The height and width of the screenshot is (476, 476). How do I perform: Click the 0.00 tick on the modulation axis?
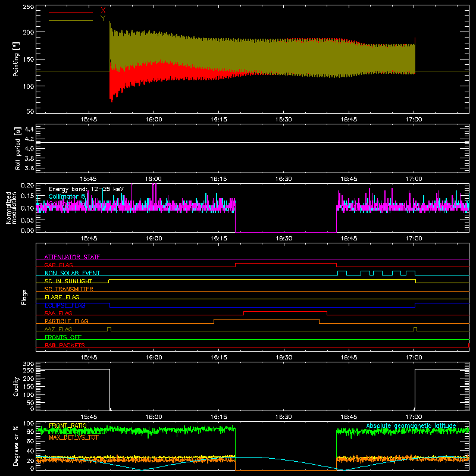(27, 230)
